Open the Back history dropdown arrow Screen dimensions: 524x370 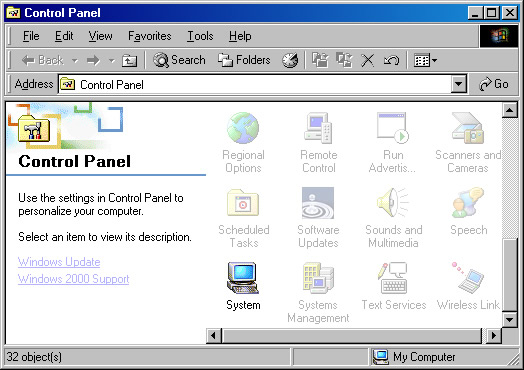[75, 61]
